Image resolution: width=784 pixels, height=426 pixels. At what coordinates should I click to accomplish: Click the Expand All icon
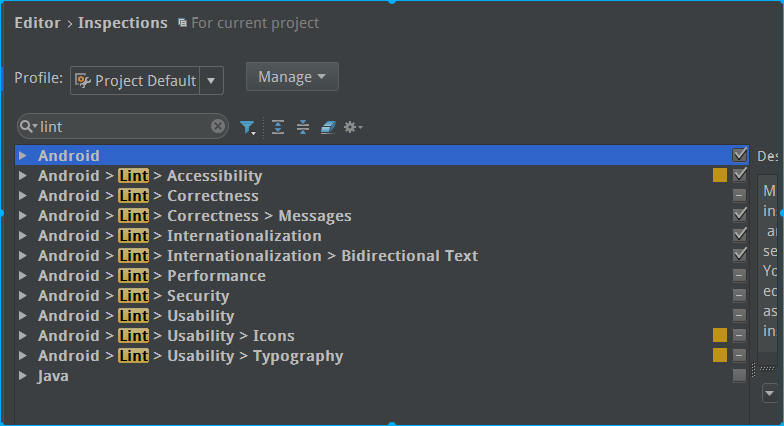[x=278, y=127]
